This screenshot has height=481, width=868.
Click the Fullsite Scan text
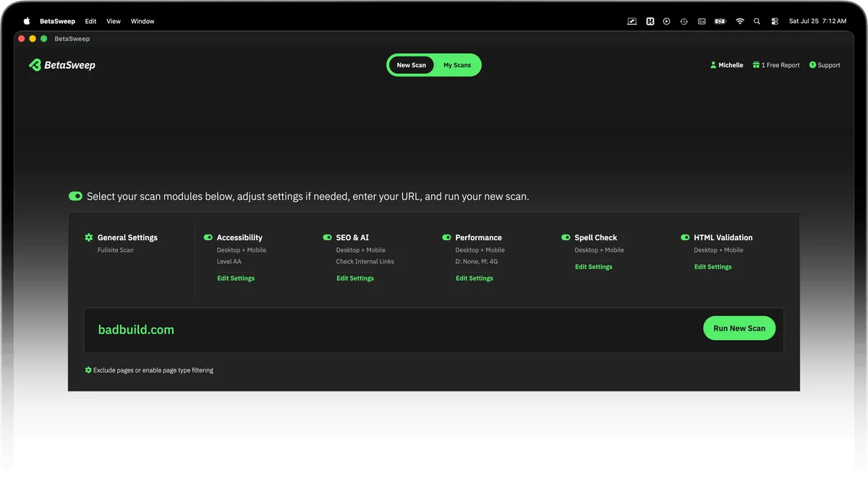[116, 250]
